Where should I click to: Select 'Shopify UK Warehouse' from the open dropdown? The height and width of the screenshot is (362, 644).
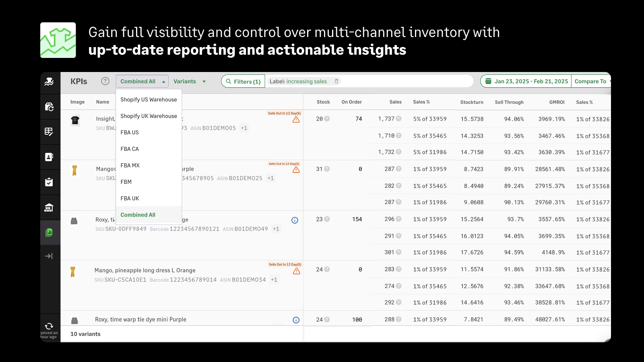click(149, 116)
